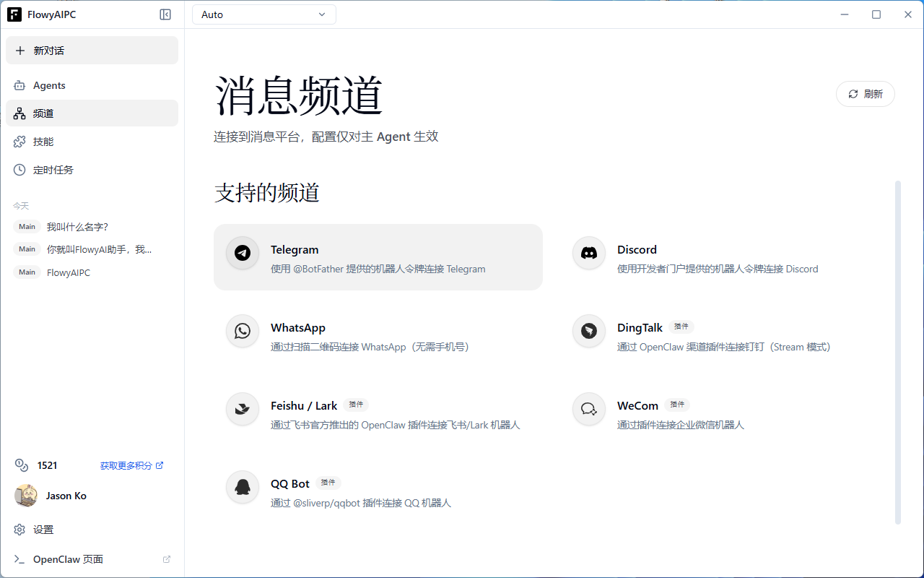Open 定时任务 in the sidebar
Screen dimensions: 924x578
pyautogui.click(x=53, y=170)
